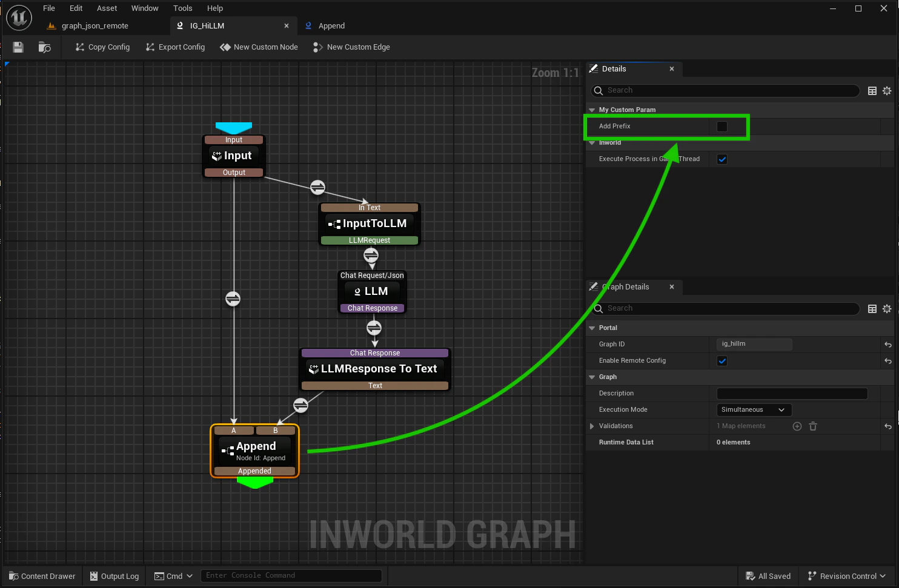The width and height of the screenshot is (899, 588).
Task: Click the Details property matrix grid icon
Action: pos(872,91)
